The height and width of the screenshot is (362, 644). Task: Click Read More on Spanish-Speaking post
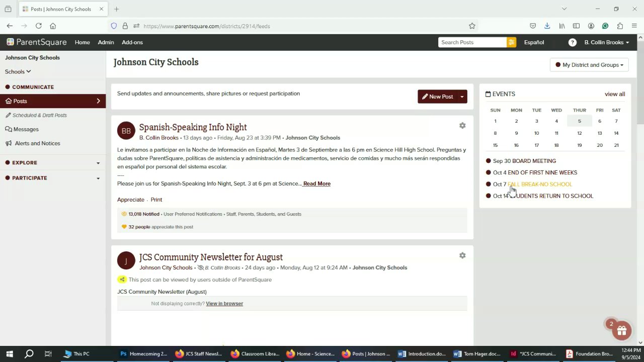click(x=317, y=184)
